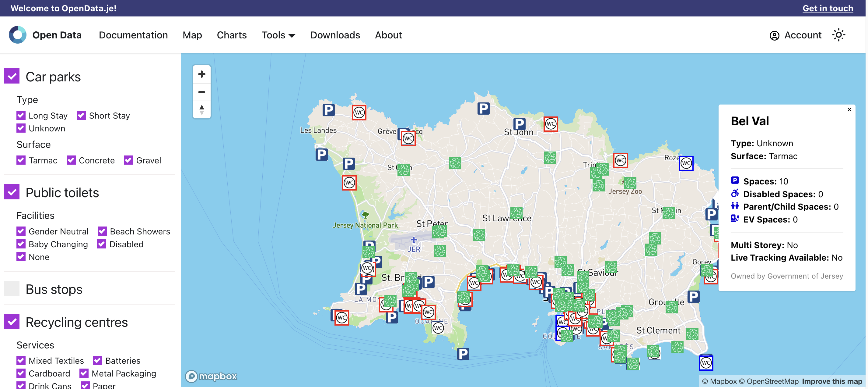868x389 pixels.
Task: Click the Open Data logo icon
Action: coord(18,35)
